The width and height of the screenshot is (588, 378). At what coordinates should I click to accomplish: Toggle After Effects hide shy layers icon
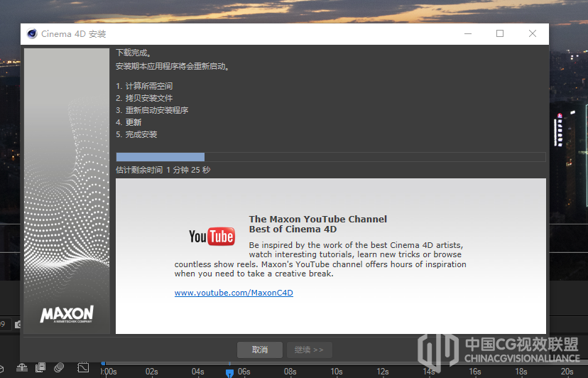pyautogui.click(x=22, y=367)
